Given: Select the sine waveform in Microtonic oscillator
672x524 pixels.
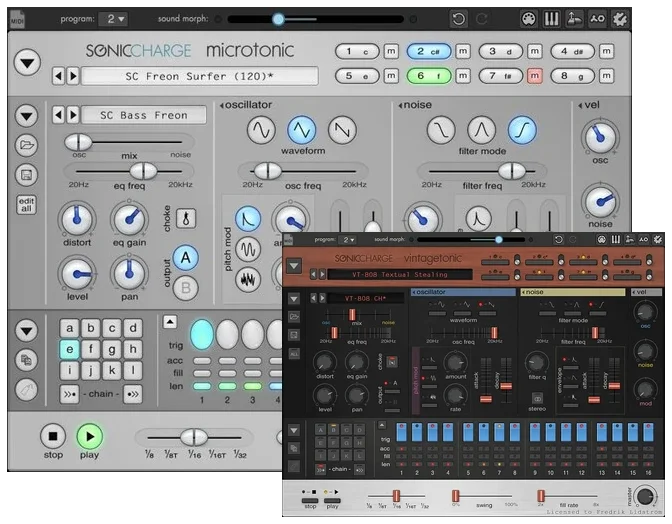Looking at the screenshot, I should click(261, 130).
